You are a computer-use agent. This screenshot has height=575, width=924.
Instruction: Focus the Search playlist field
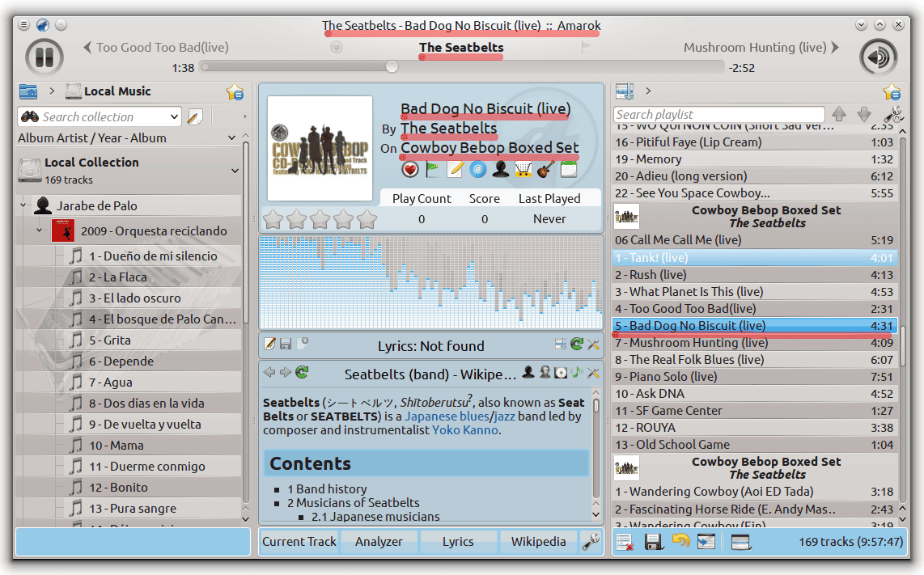tap(719, 114)
